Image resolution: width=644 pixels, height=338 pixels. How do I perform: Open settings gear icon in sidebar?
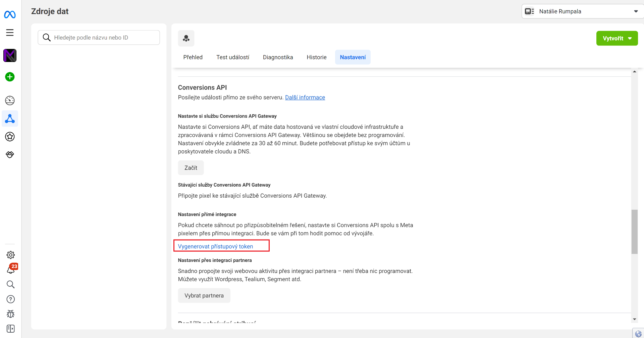(10, 255)
